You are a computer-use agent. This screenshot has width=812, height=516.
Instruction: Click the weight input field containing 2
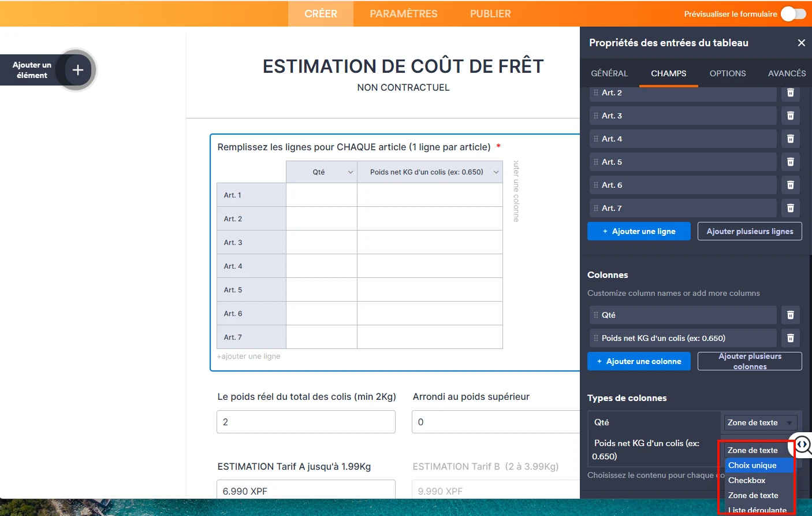[x=305, y=422]
